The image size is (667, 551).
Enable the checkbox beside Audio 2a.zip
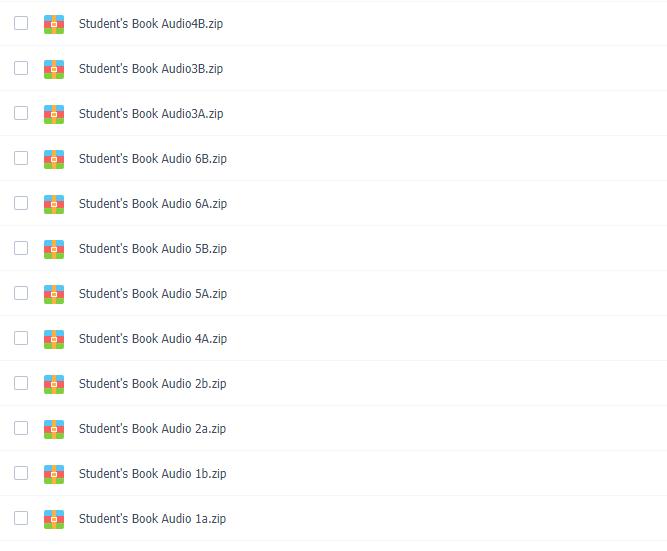[x=21, y=428]
